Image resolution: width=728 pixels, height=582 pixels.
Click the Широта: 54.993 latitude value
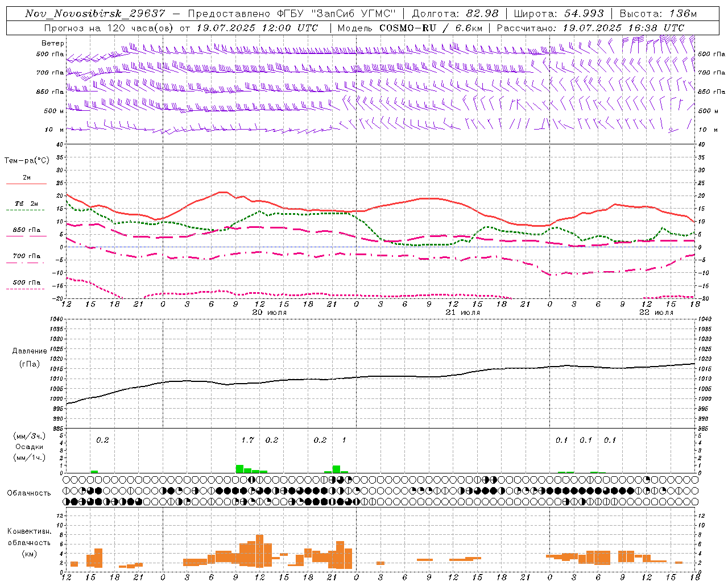click(x=559, y=14)
